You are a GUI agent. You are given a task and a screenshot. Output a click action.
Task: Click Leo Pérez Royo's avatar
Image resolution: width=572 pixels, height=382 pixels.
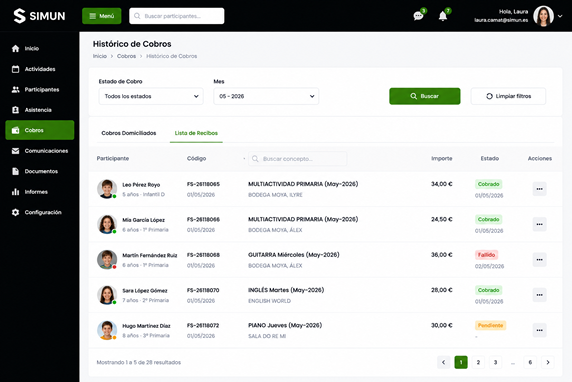pos(107,189)
